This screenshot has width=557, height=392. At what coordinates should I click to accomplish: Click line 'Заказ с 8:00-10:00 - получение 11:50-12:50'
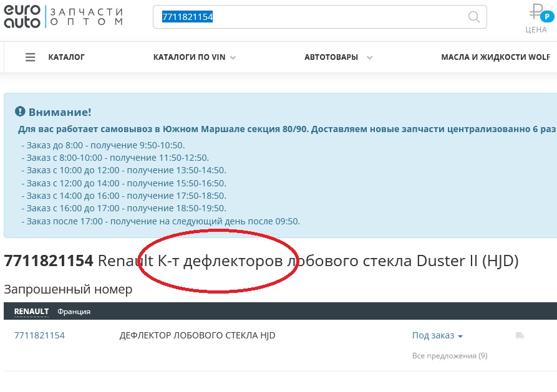pyautogui.click(x=115, y=158)
